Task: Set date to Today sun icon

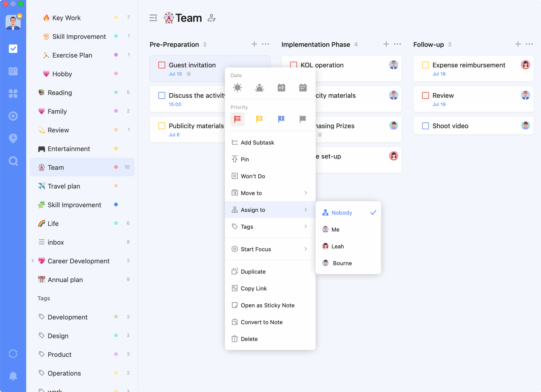Action: pyautogui.click(x=237, y=88)
